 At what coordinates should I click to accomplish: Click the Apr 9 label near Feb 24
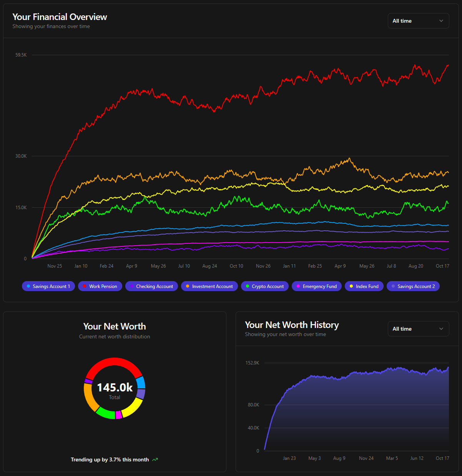pos(131,266)
